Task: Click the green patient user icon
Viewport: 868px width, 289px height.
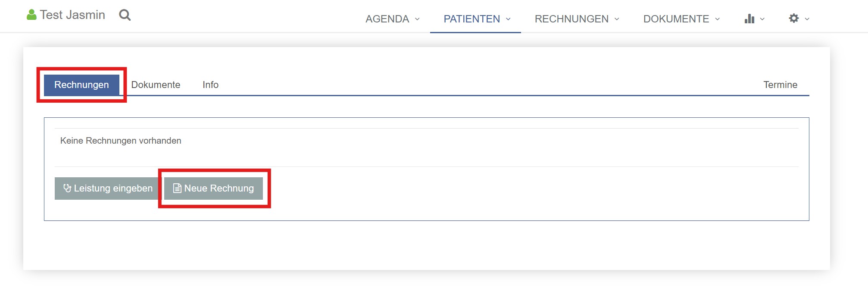Action: pyautogui.click(x=31, y=15)
